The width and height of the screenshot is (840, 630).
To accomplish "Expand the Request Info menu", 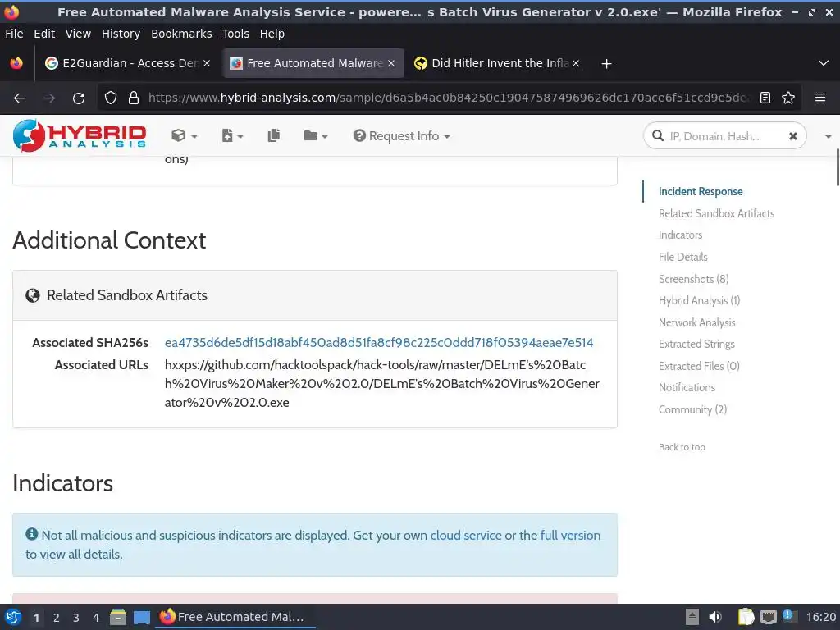I will click(401, 136).
